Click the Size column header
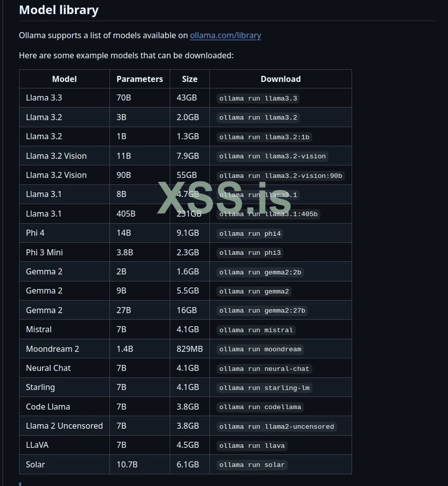 (190, 79)
